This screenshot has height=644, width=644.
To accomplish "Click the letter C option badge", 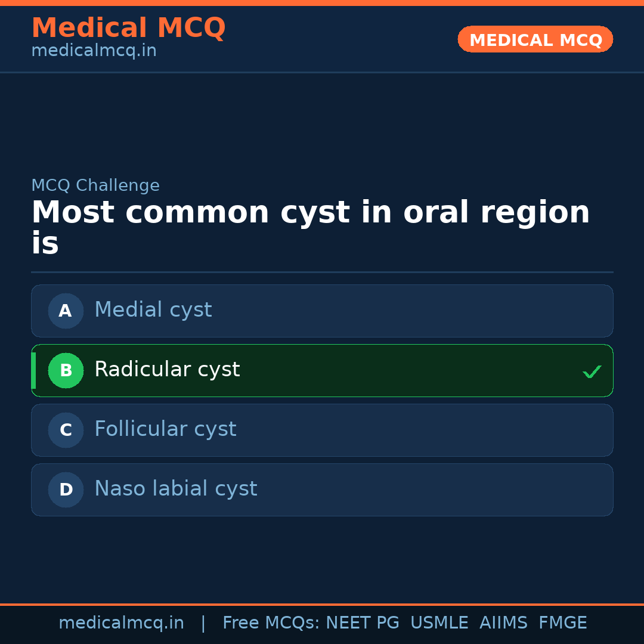I will point(66,430).
